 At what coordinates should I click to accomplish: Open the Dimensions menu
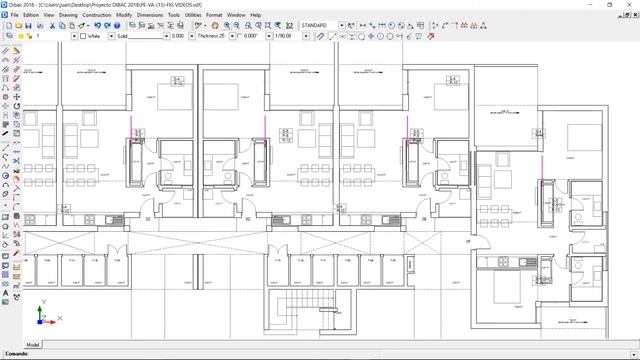[x=150, y=15]
